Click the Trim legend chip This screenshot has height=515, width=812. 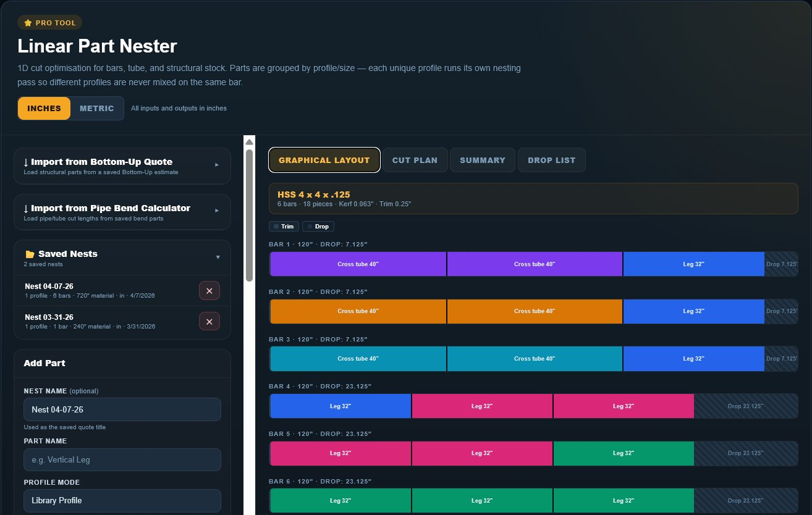pyautogui.click(x=284, y=227)
